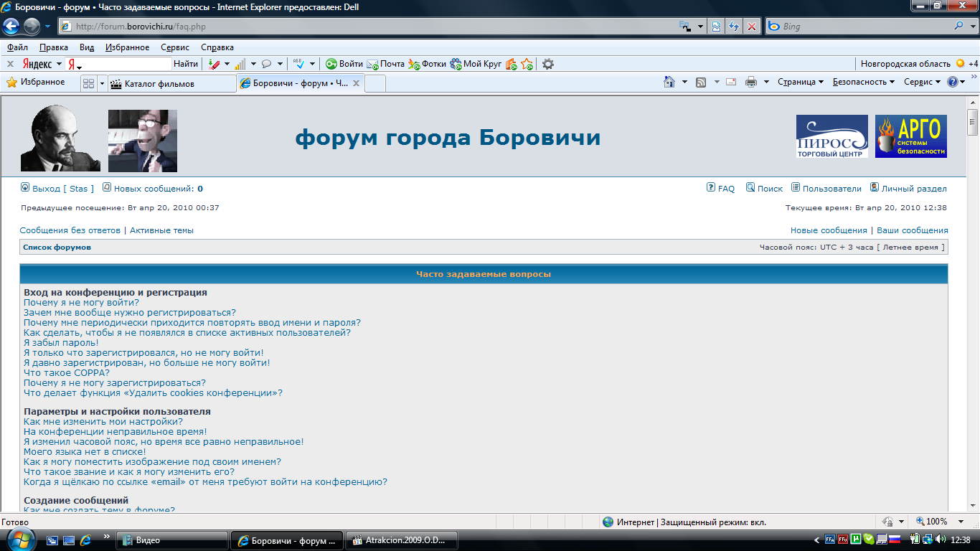980x551 pixels.
Task: Open the Bing search provider dropdown
Action: [972, 27]
